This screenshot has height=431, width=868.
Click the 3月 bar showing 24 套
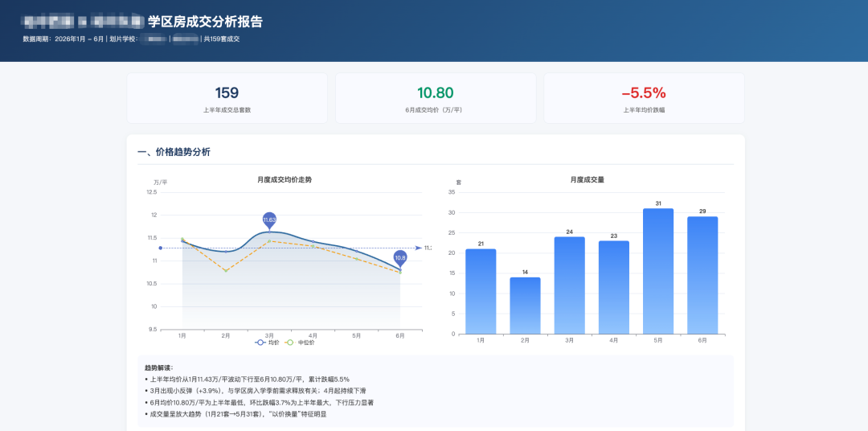click(570, 285)
